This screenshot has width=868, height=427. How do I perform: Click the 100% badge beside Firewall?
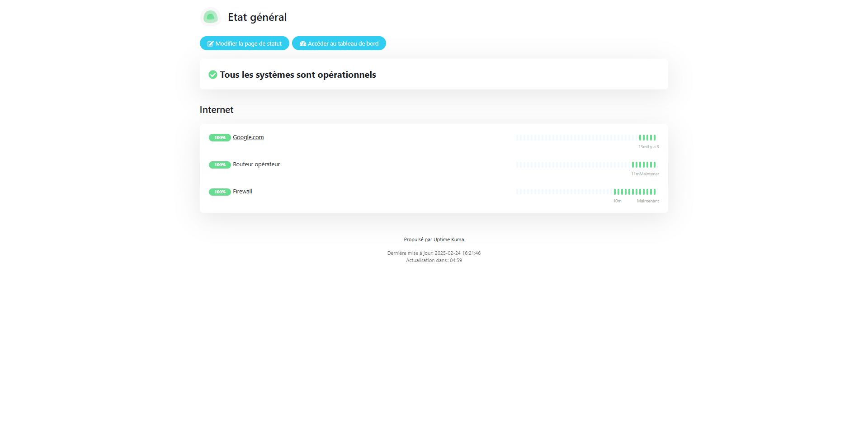(x=220, y=192)
